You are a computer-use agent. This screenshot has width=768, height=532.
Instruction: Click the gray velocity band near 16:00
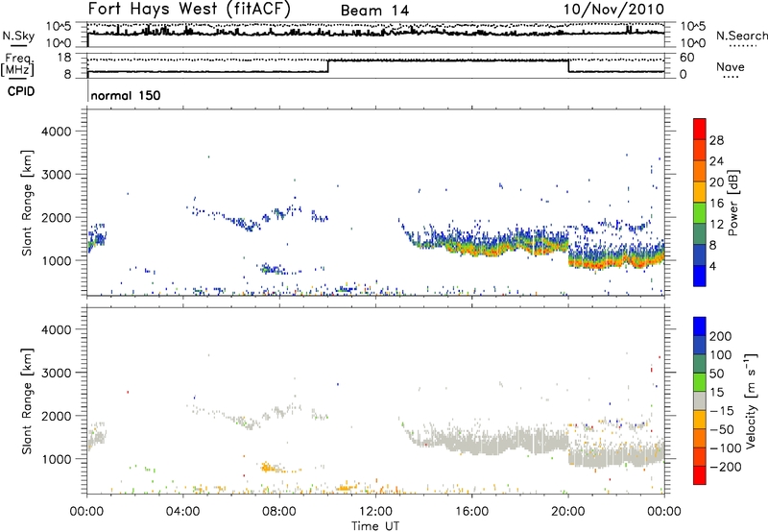click(x=472, y=442)
